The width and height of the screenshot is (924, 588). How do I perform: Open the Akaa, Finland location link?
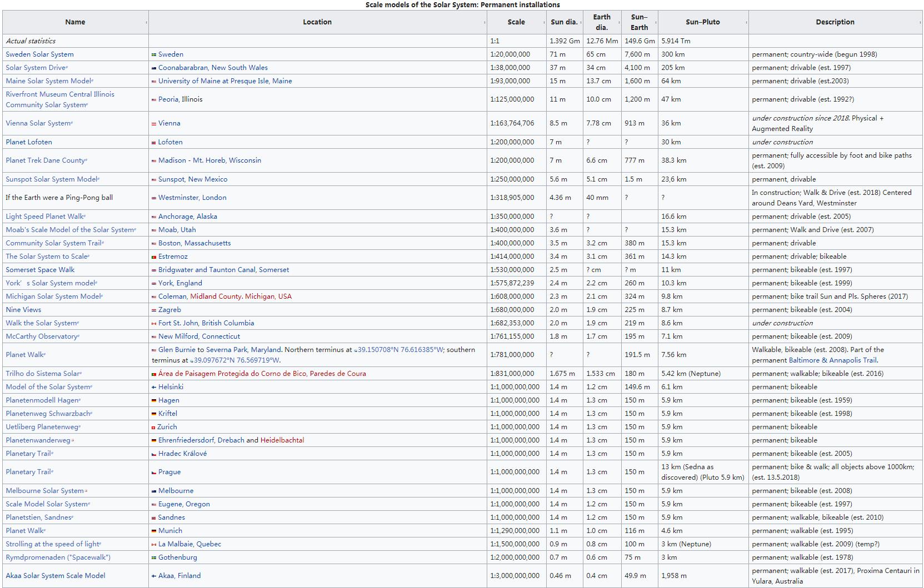click(179, 576)
